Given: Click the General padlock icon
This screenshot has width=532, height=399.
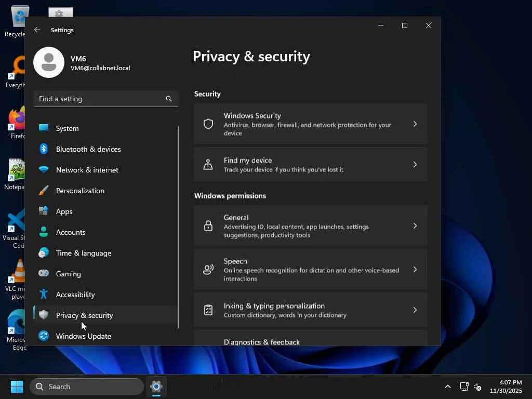Looking at the screenshot, I should point(208,225).
